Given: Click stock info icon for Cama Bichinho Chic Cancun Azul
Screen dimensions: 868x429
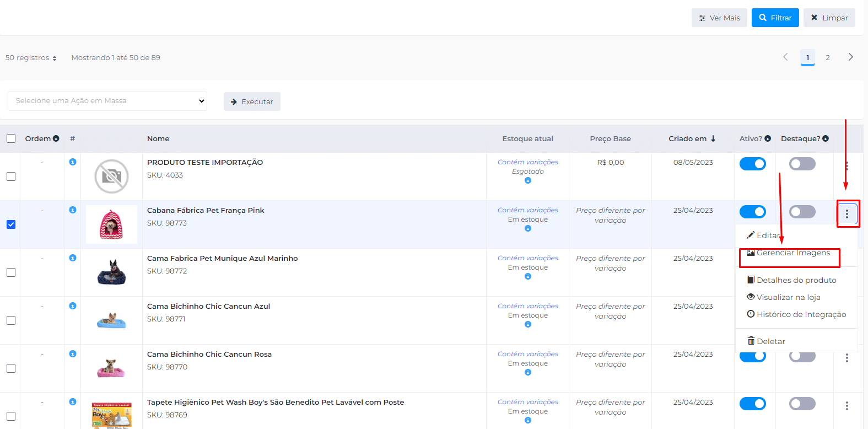Looking at the screenshot, I should click(528, 324).
